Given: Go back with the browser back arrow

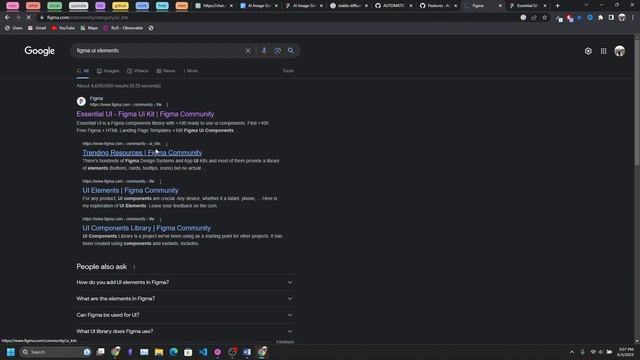Looking at the screenshot, I should click(7, 18).
